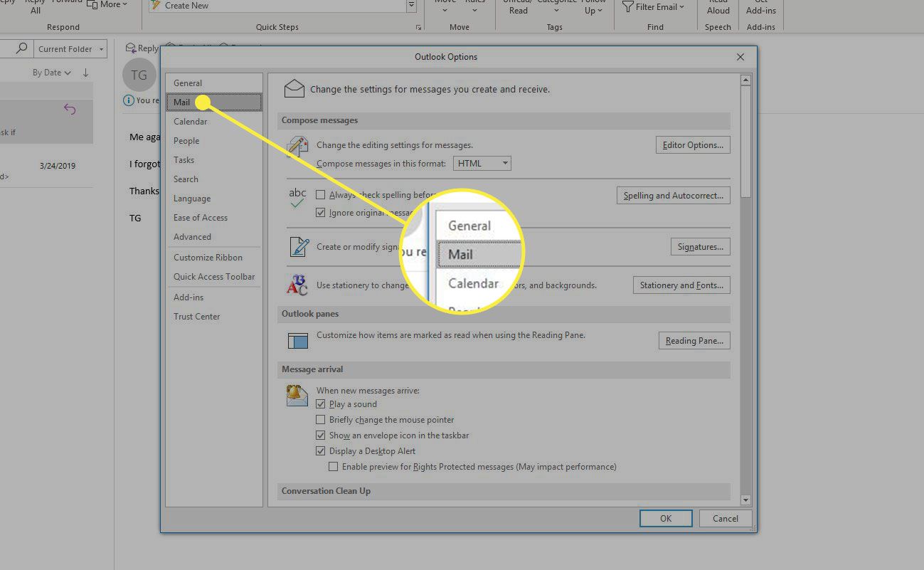Click the scrollbar up arrow in options
Viewport: 924px width, 570px height.
(745, 80)
